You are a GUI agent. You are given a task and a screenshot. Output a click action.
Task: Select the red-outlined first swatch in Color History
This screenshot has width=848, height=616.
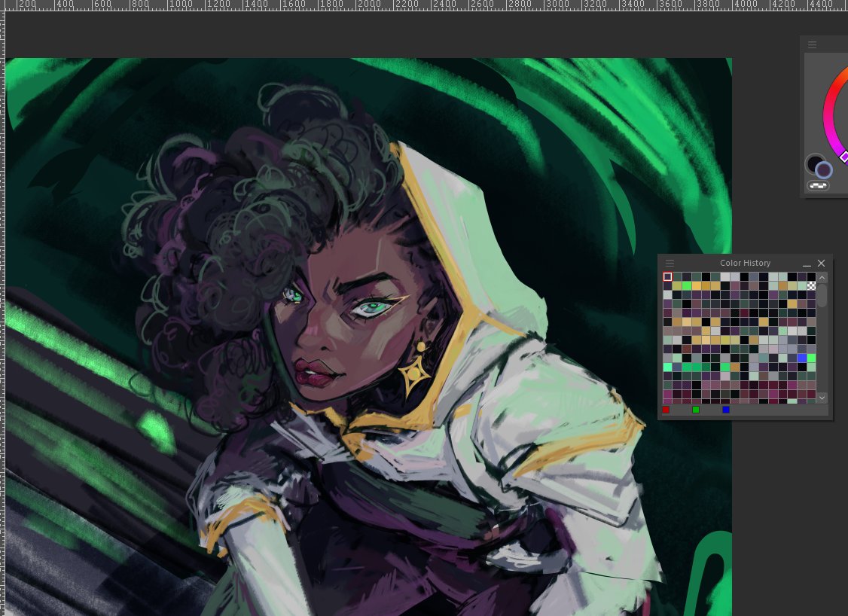click(x=668, y=277)
